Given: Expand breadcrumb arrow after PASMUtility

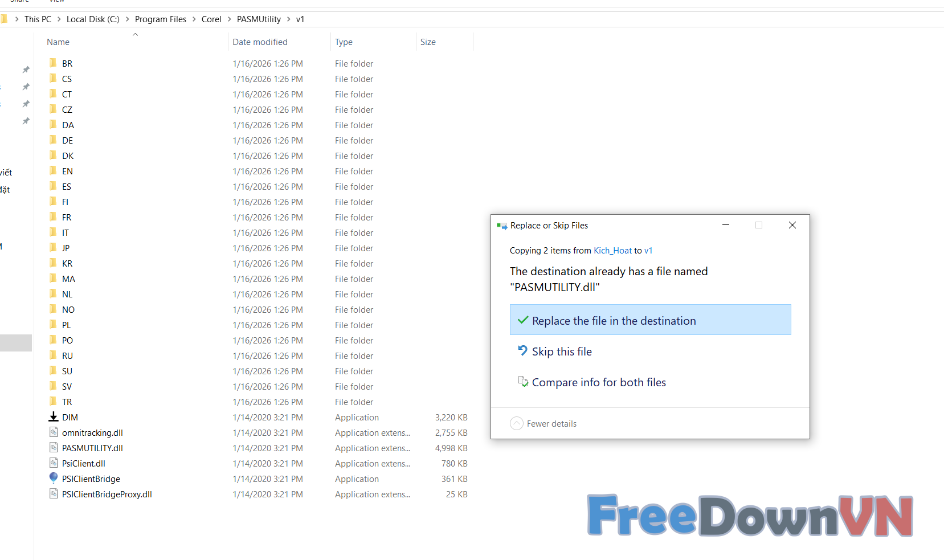Looking at the screenshot, I should (x=289, y=19).
